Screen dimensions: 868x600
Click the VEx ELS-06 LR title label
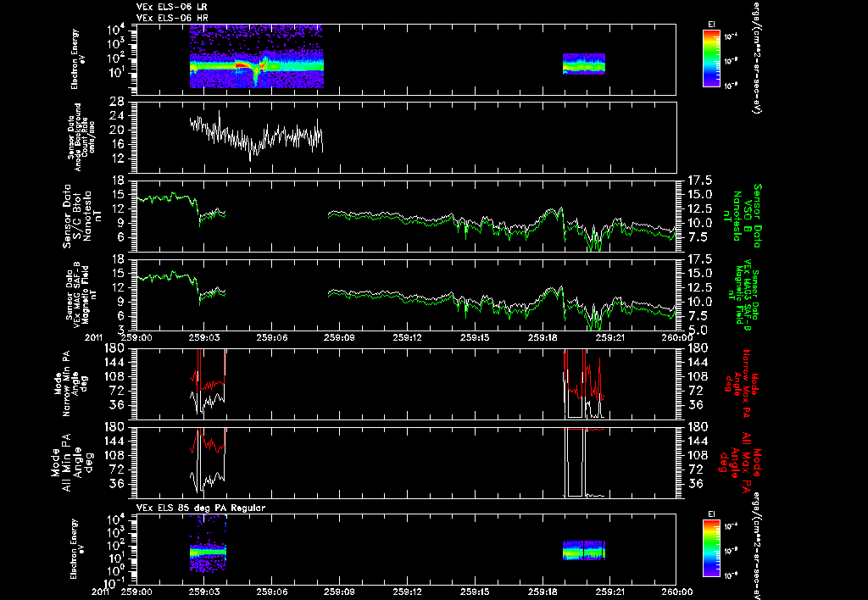click(x=171, y=7)
